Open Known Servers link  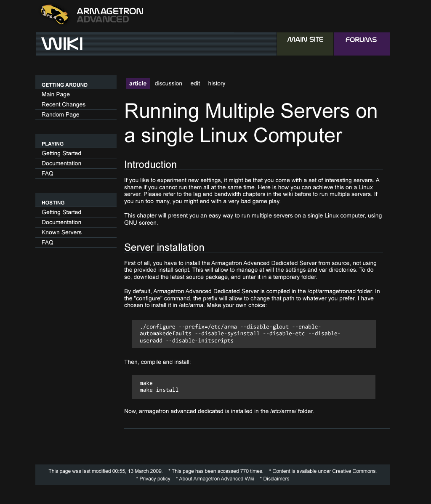(61, 232)
